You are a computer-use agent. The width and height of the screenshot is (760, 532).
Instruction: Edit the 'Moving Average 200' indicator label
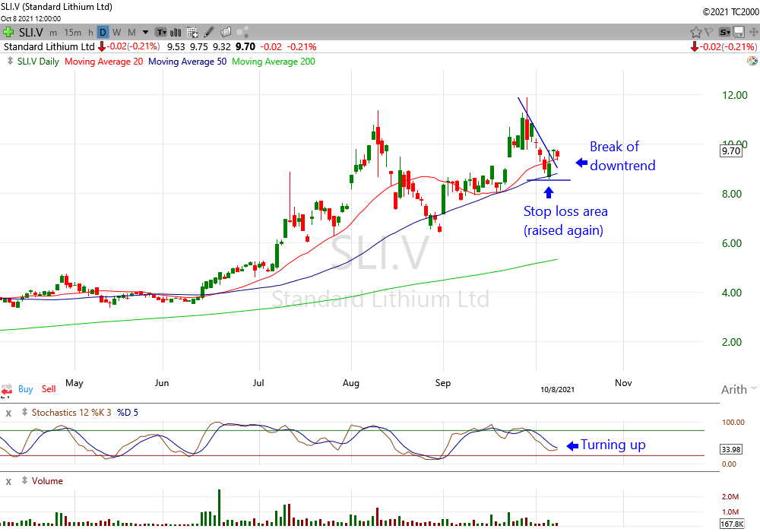pos(274,62)
